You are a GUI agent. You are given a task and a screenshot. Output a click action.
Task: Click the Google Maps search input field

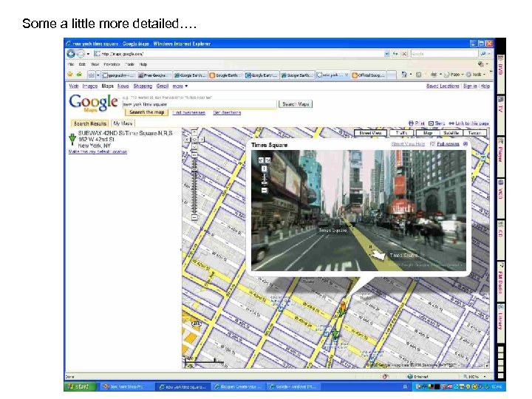click(199, 104)
